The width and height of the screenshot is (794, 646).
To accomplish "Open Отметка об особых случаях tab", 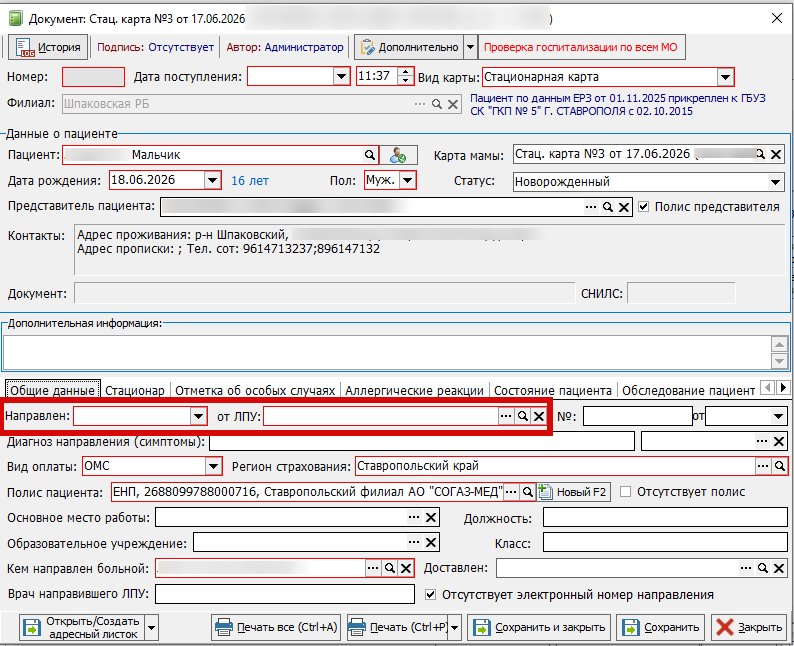I will click(255, 390).
